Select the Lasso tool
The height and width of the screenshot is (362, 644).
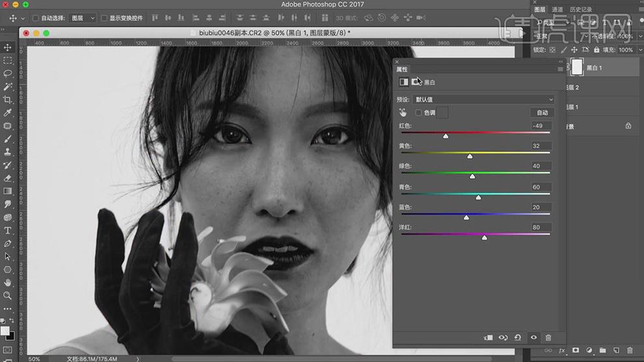[7, 73]
